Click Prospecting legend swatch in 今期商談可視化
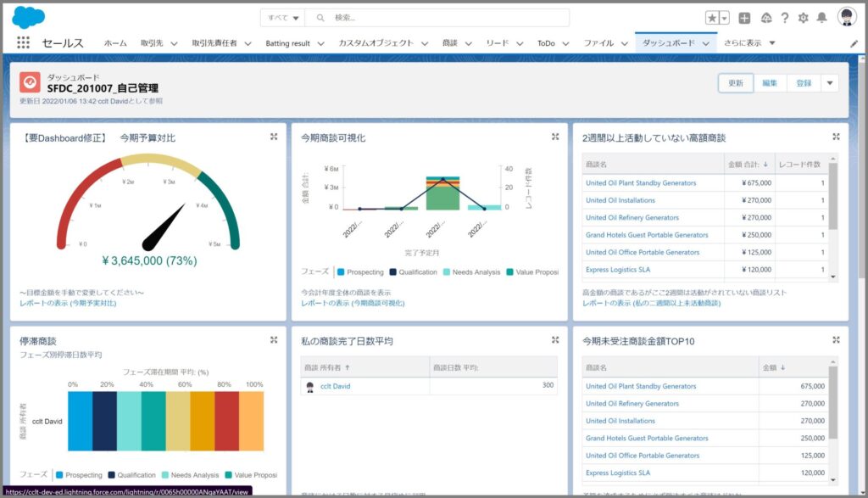 point(341,272)
